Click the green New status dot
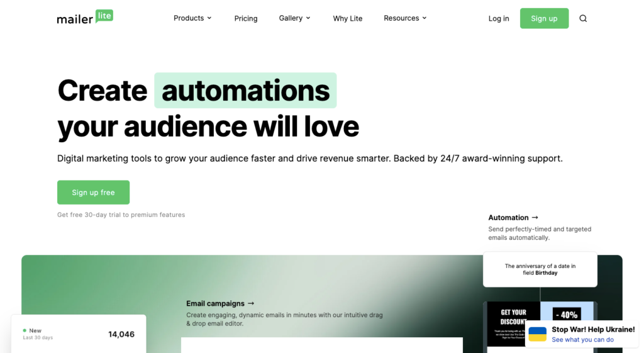Image resolution: width=644 pixels, height=353 pixels. 25,330
